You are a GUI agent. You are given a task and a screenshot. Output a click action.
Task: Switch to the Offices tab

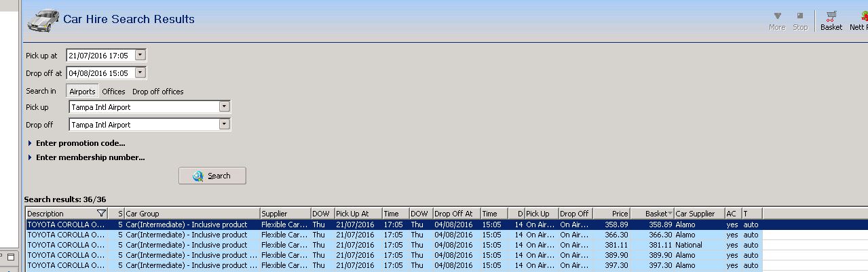pyautogui.click(x=113, y=92)
